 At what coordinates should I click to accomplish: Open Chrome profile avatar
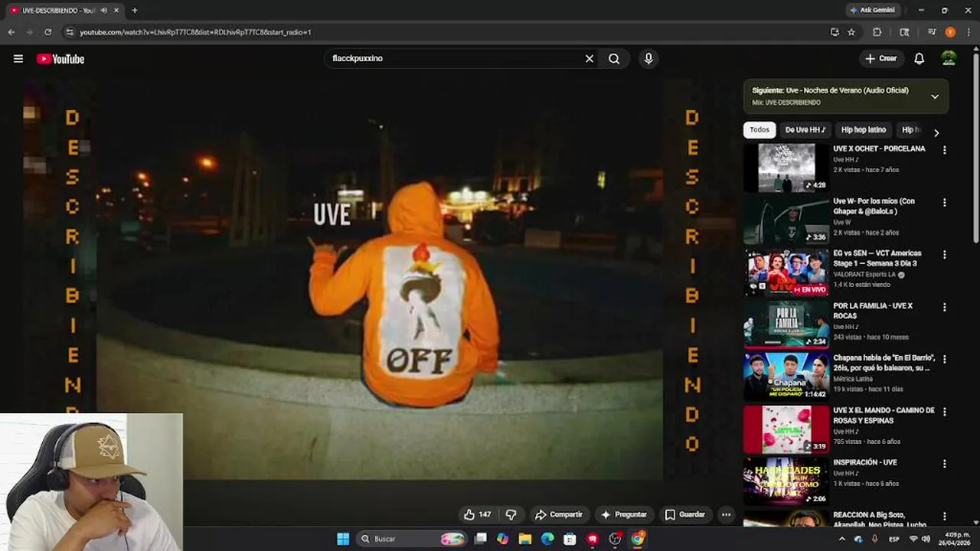click(x=950, y=32)
